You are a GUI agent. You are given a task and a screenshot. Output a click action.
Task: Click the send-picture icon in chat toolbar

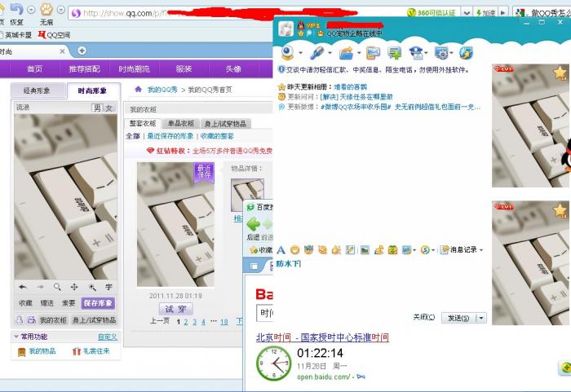tap(365, 250)
